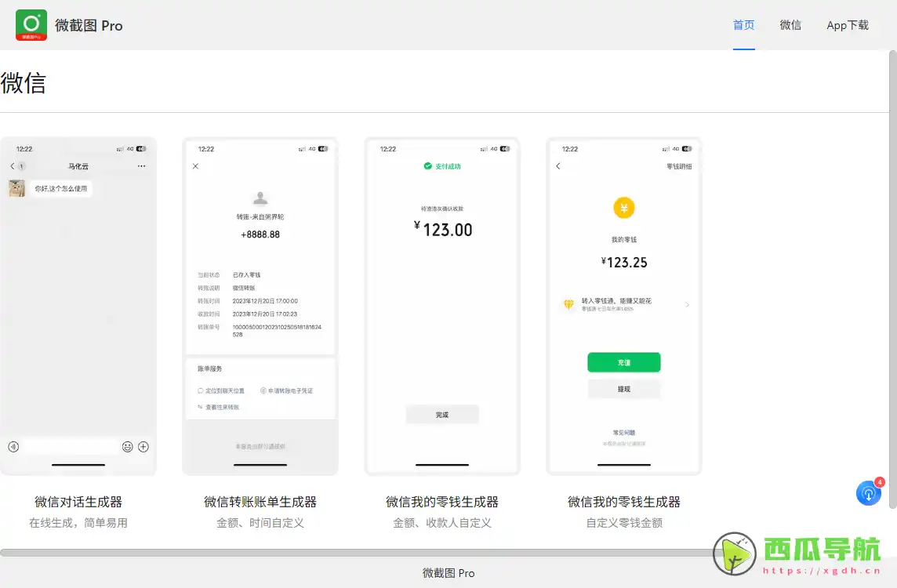Click the 提现 button in wallet preview

(x=624, y=389)
